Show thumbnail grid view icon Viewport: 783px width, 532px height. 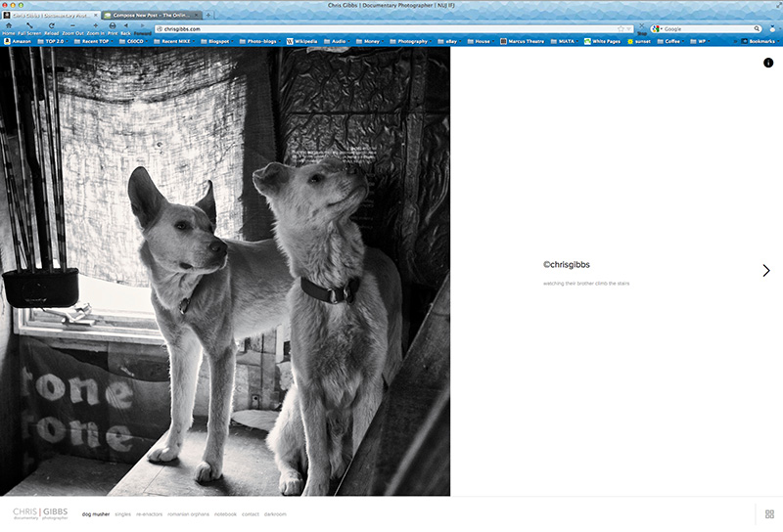[x=768, y=513]
